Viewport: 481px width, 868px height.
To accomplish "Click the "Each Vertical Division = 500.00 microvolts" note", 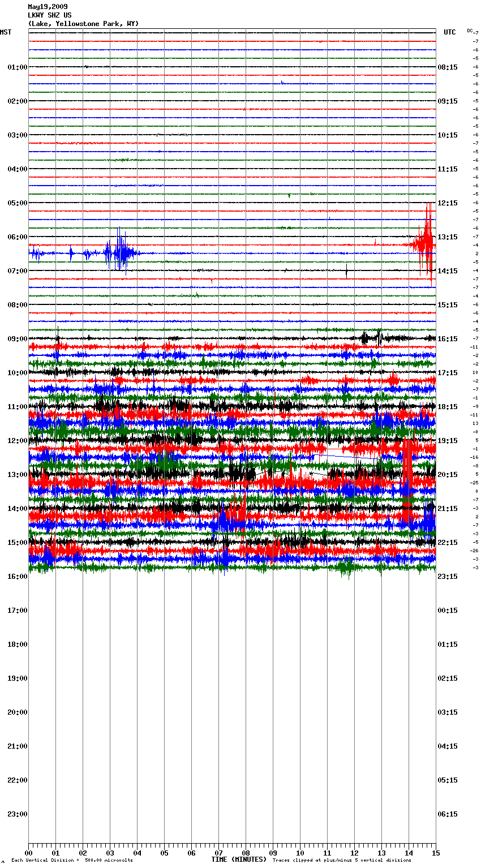I will [72, 860].
